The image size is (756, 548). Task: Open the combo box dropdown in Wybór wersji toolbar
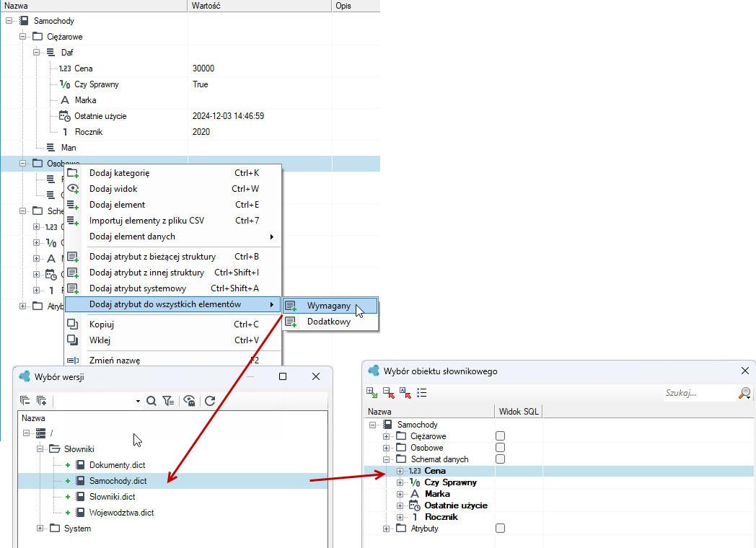tap(138, 401)
